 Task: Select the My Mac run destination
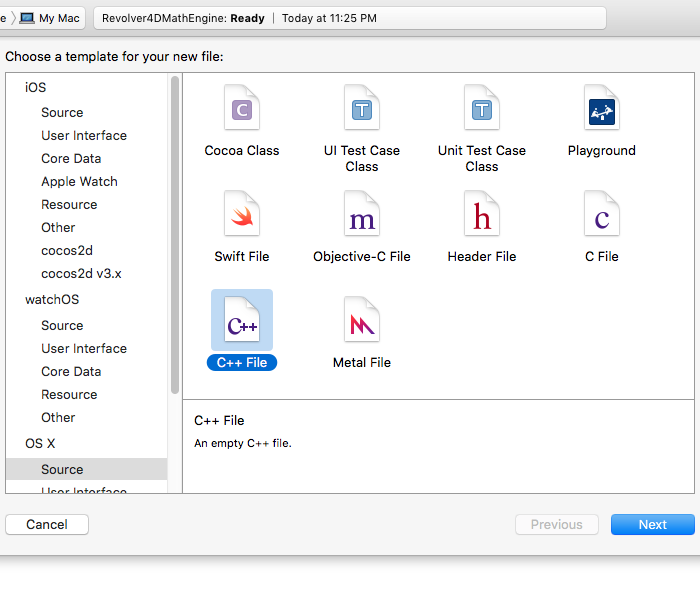click(x=50, y=18)
